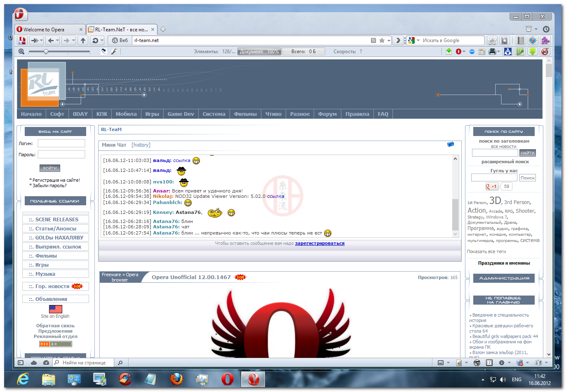
Task: Open the panel toggle icon in status bar
Action: (21, 363)
